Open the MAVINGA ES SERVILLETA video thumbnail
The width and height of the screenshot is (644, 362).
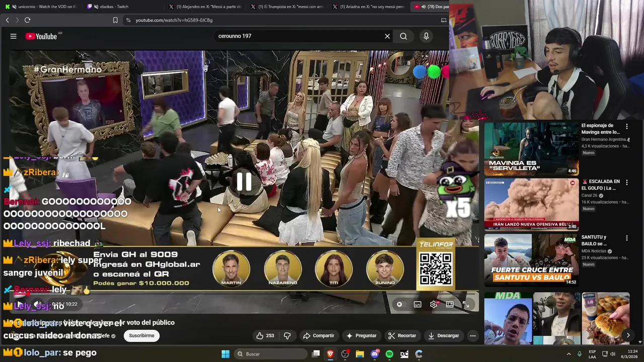531,149
